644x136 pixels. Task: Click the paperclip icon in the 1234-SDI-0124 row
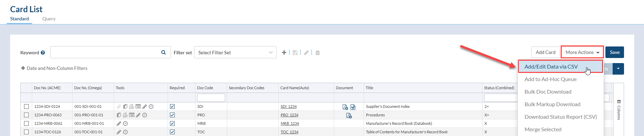119,106
